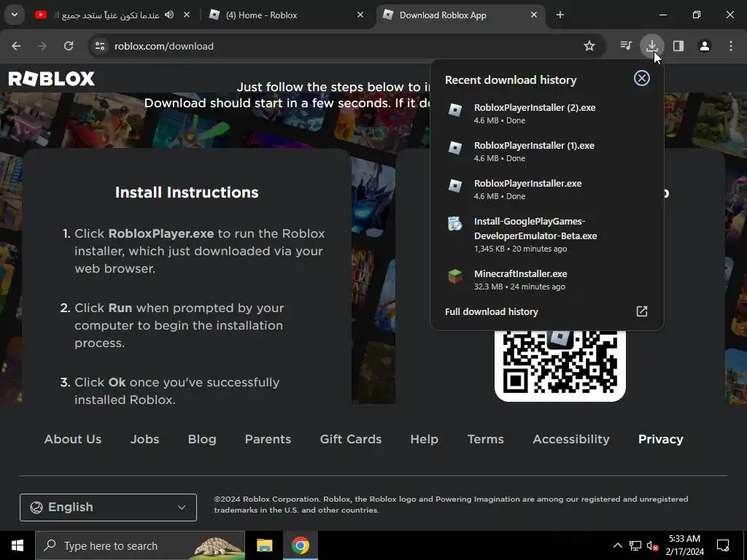Image resolution: width=747 pixels, height=560 pixels.
Task: Reload the page
Action: pyautogui.click(x=69, y=46)
